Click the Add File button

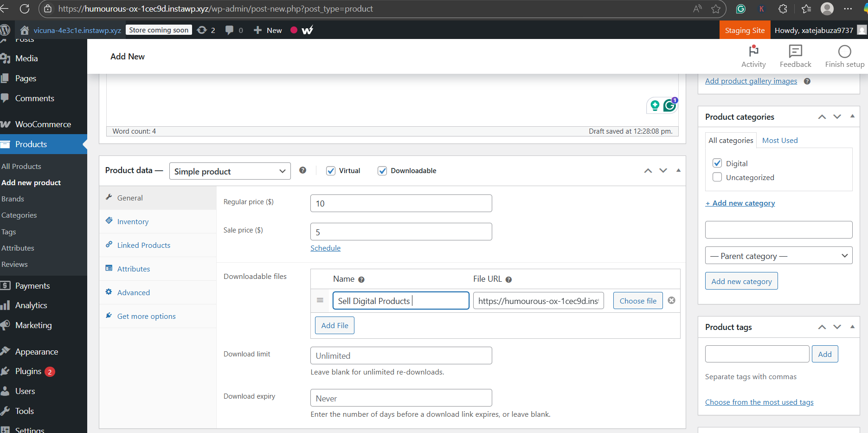point(334,325)
